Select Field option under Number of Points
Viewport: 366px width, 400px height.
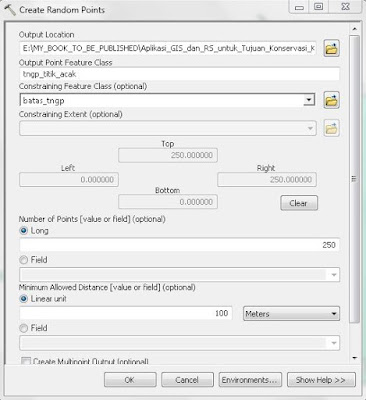[x=24, y=260]
